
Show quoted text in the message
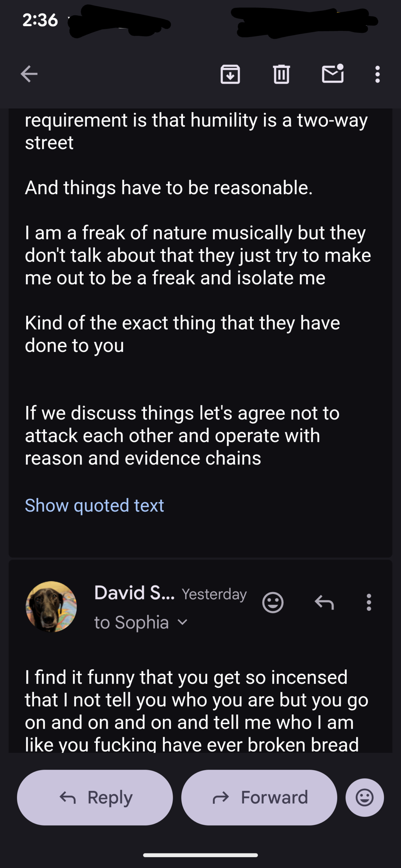point(94,505)
